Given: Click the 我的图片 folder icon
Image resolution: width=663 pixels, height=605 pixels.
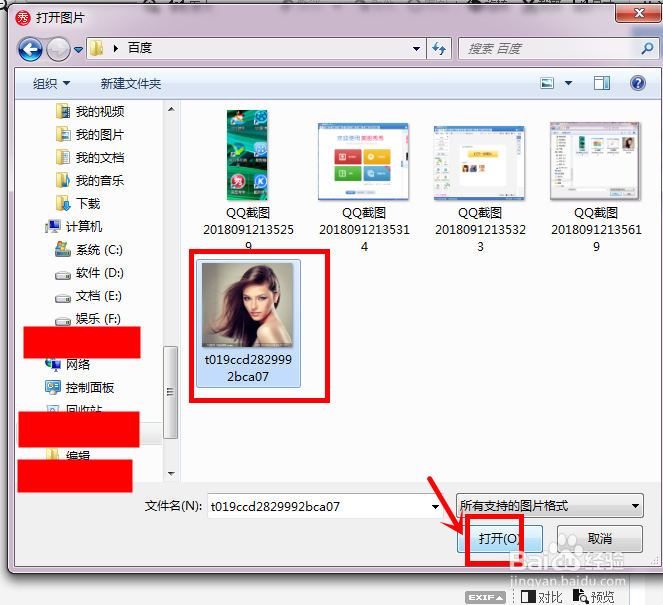Looking at the screenshot, I should pyautogui.click(x=63, y=134).
